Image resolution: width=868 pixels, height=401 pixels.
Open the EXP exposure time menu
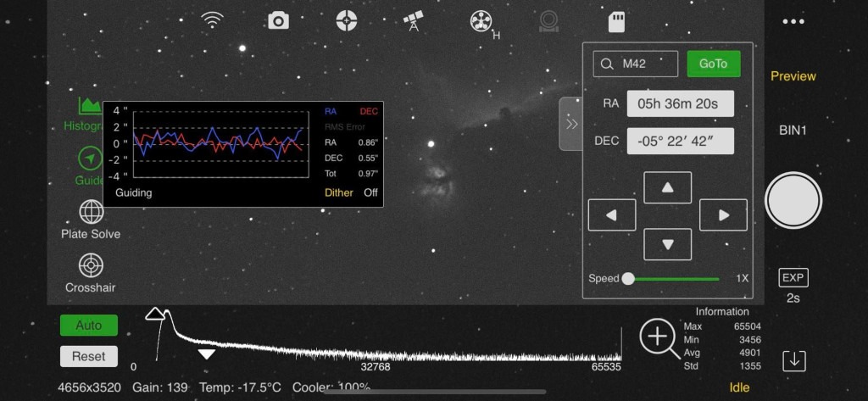pos(793,278)
